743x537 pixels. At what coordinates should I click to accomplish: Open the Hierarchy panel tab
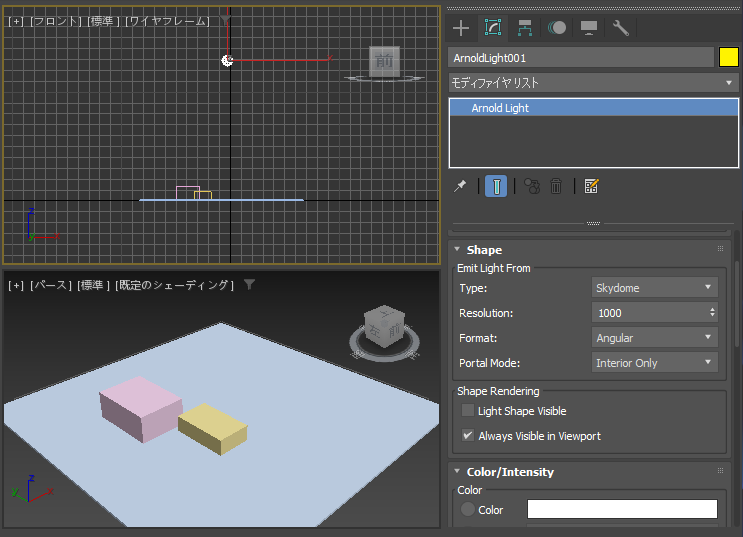tap(525, 28)
